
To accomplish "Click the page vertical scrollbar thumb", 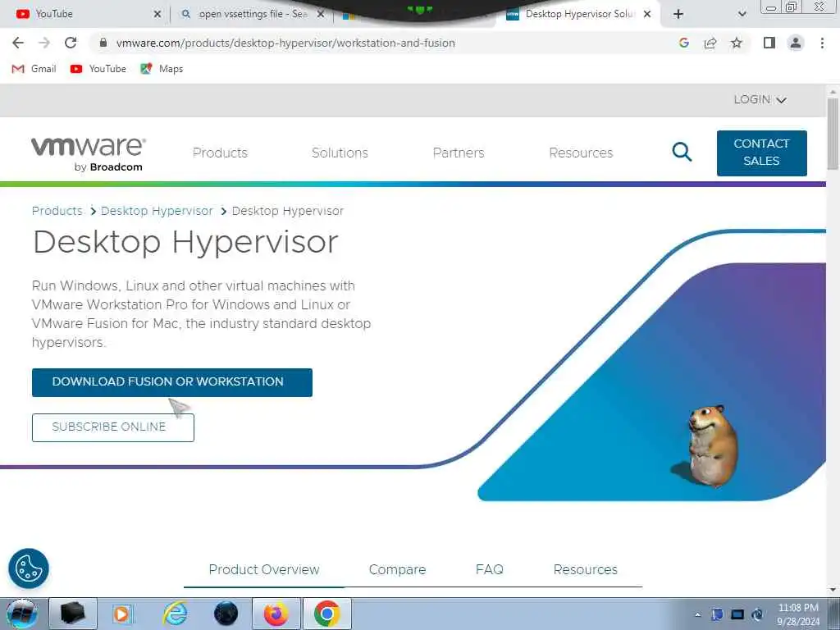I will 833,134.
